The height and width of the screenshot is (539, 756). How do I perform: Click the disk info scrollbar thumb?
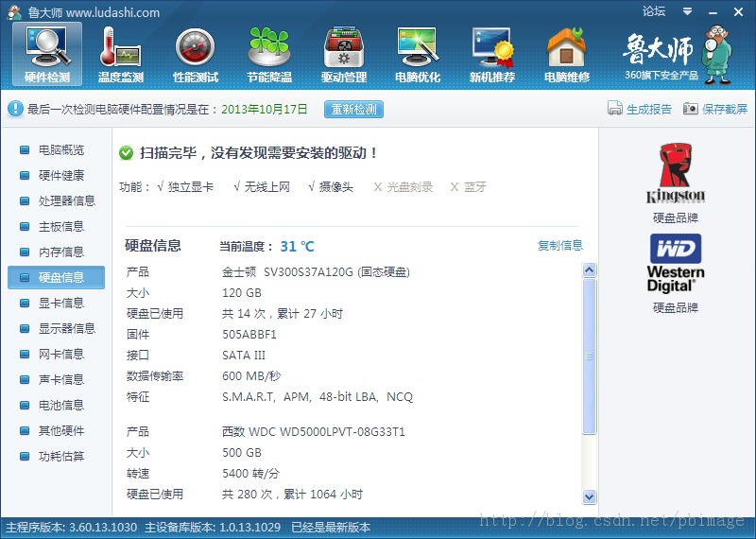coord(589,356)
